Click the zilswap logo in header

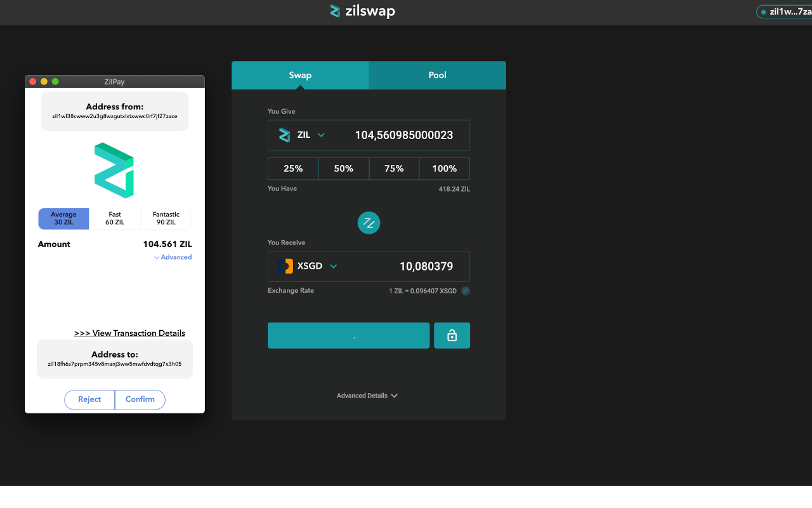pos(362,11)
